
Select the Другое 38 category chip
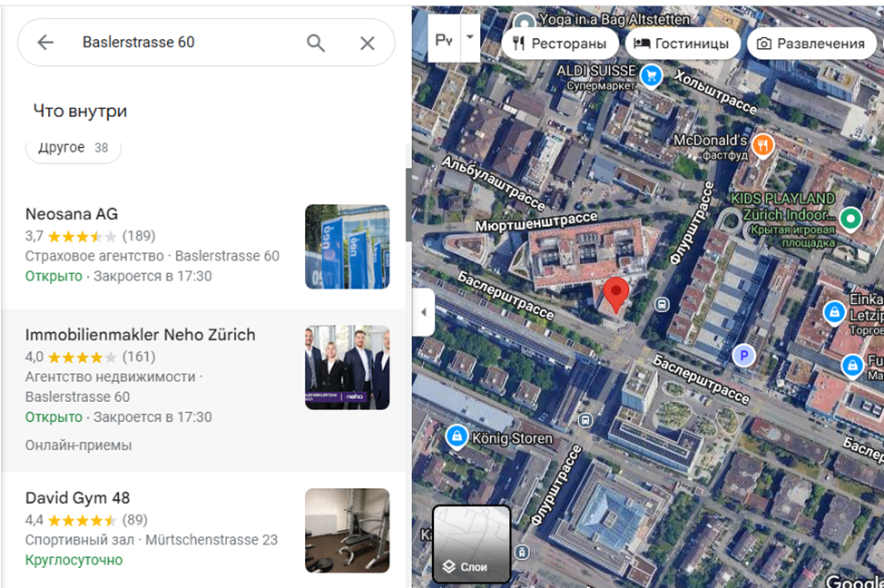coord(74,148)
